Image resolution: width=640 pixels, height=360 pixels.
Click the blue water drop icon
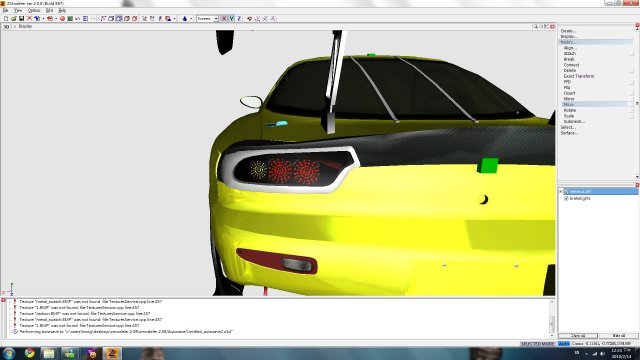click(x=184, y=18)
